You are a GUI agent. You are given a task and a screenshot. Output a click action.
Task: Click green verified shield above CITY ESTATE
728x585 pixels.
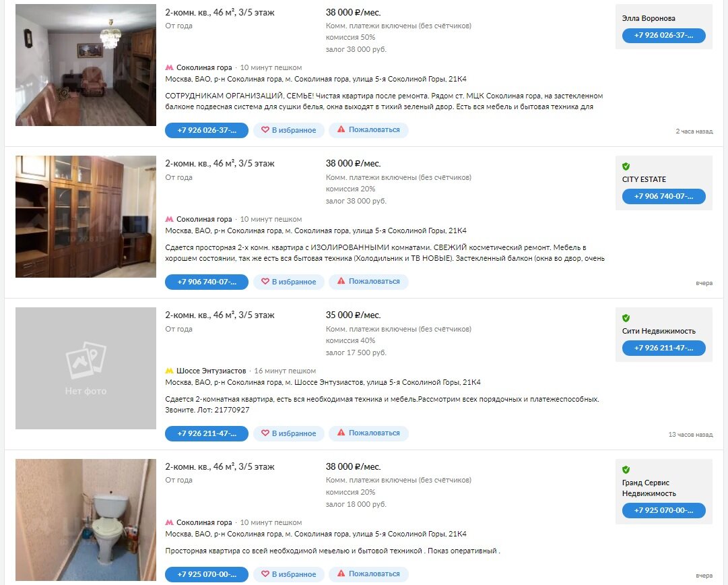626,166
